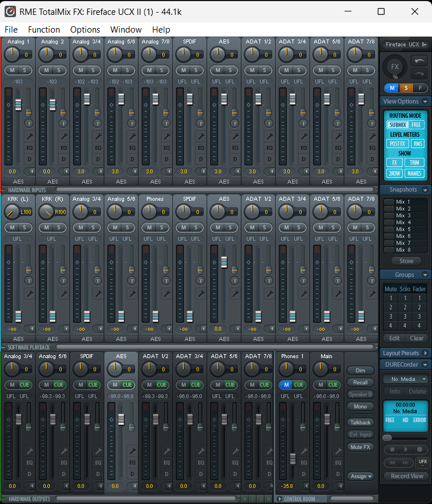Open the Assign dropdown

(361, 477)
